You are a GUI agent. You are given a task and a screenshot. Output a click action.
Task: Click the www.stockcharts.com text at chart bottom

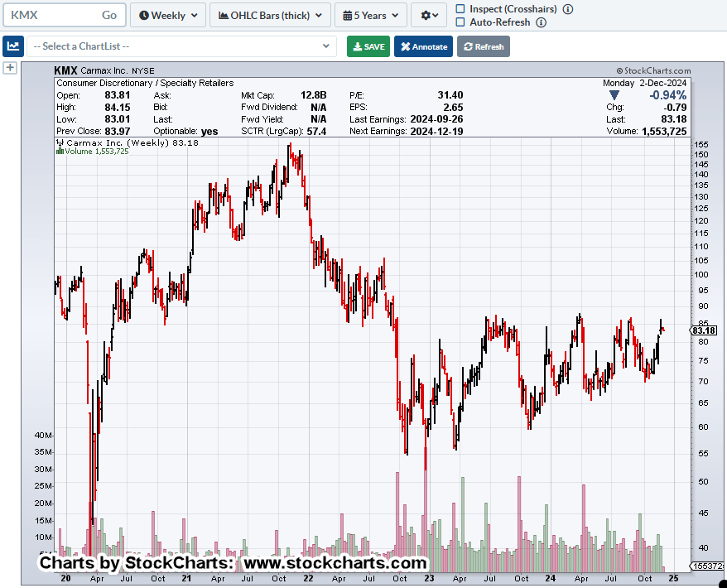pos(334,563)
